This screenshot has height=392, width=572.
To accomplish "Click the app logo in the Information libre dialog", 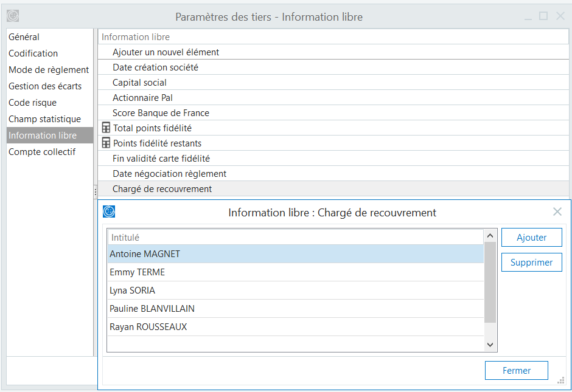I will pyautogui.click(x=109, y=211).
